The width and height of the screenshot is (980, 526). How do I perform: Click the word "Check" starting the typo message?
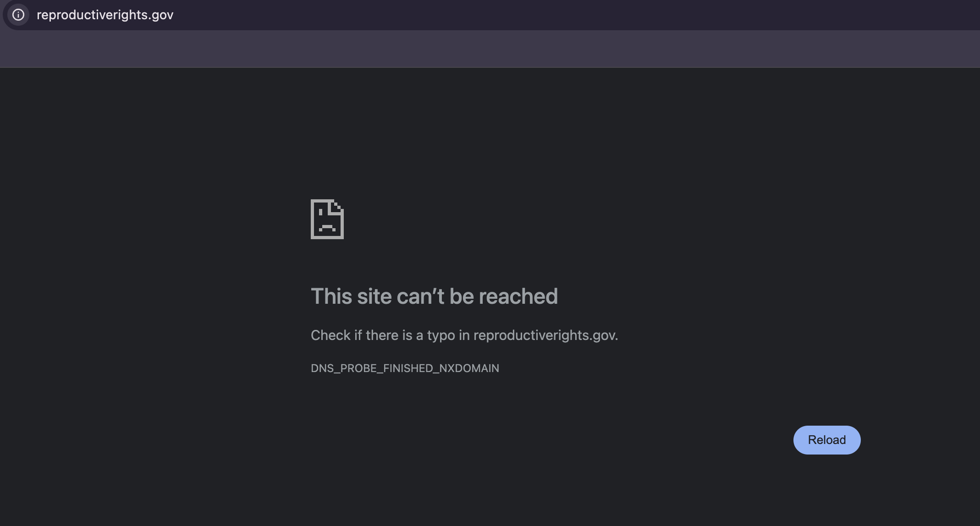point(330,335)
